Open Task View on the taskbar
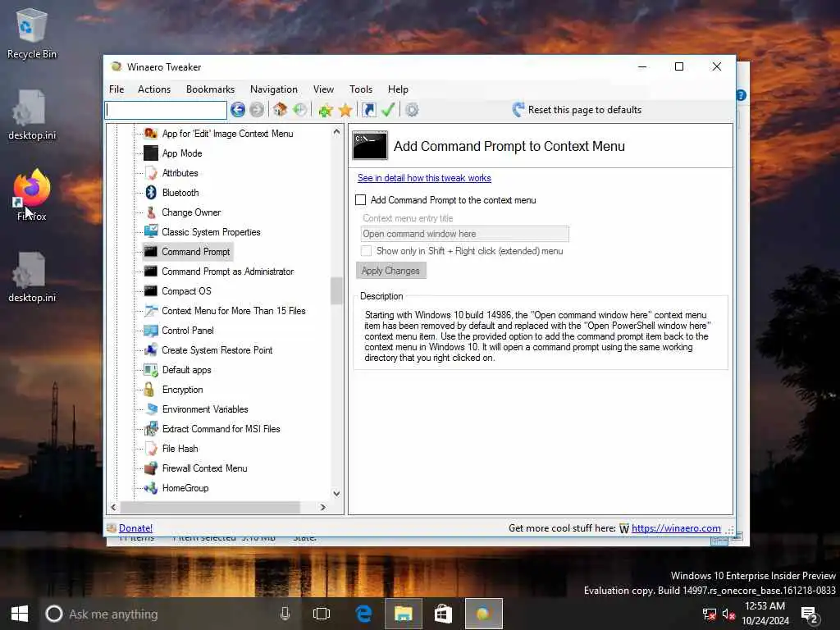Screen dimensions: 840x630 [x=322, y=614]
